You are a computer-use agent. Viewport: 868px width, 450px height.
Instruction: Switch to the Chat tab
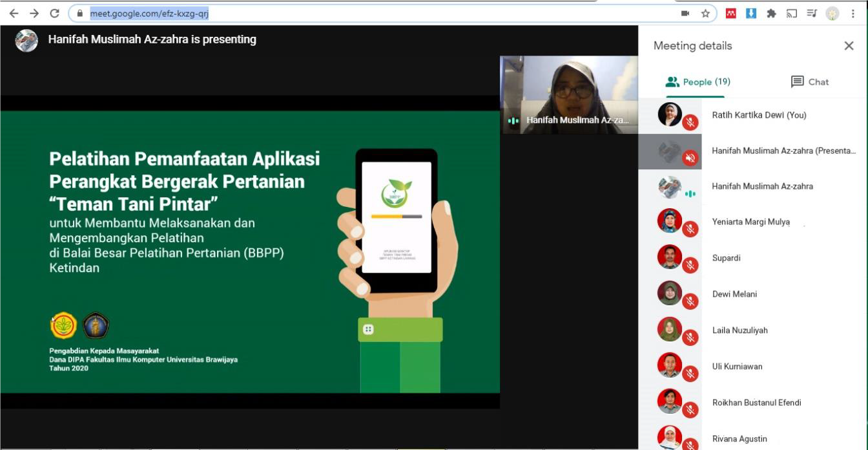coord(809,81)
